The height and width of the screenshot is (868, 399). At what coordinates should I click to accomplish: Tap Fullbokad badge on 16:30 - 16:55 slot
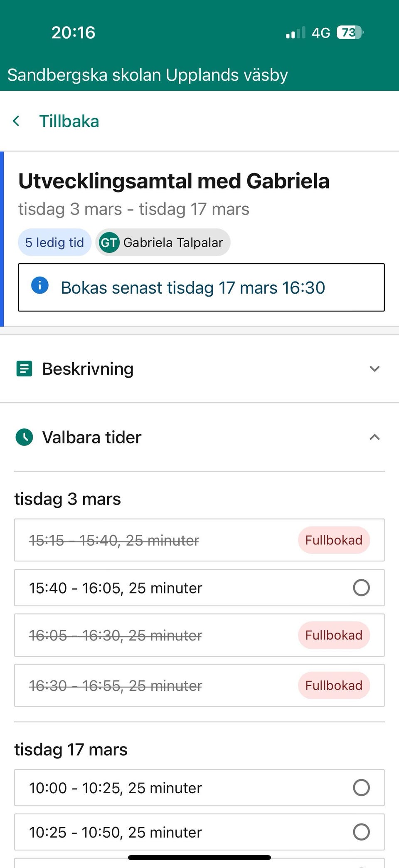(334, 685)
